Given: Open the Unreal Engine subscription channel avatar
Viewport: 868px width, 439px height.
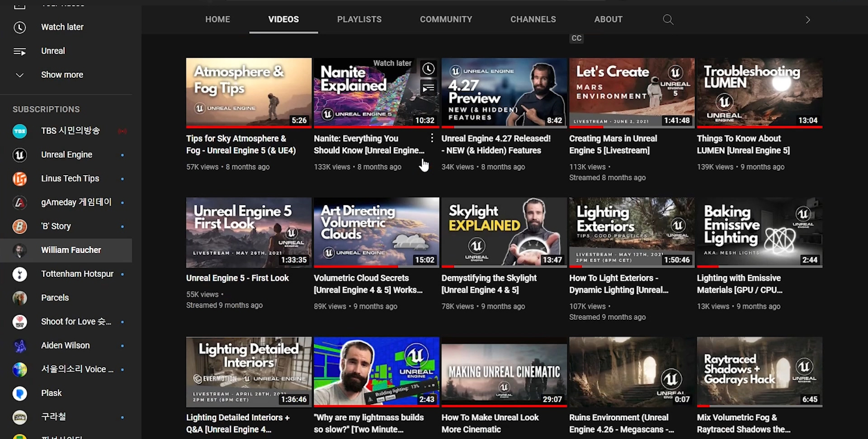Looking at the screenshot, I should [19, 155].
